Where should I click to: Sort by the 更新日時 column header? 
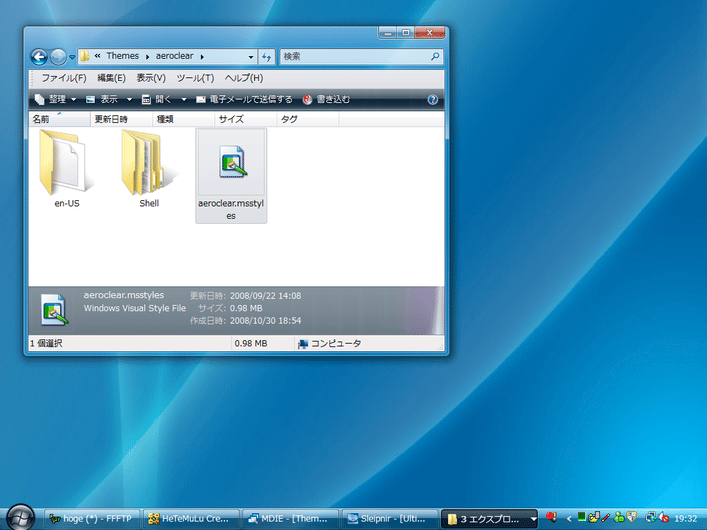coord(121,119)
